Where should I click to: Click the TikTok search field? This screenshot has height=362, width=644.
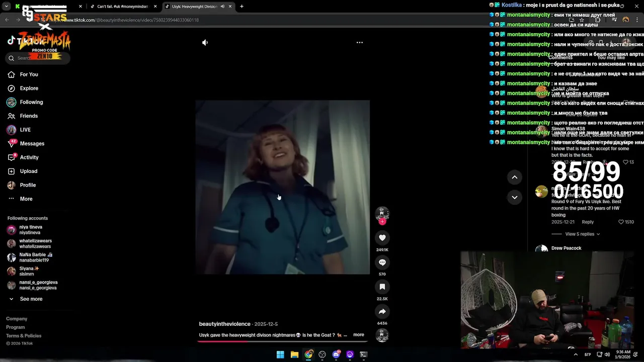(x=38, y=58)
